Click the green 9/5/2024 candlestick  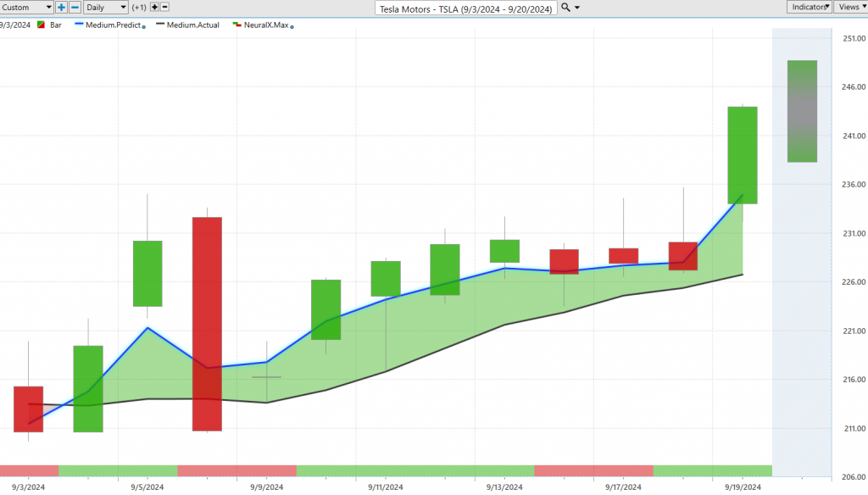(147, 274)
